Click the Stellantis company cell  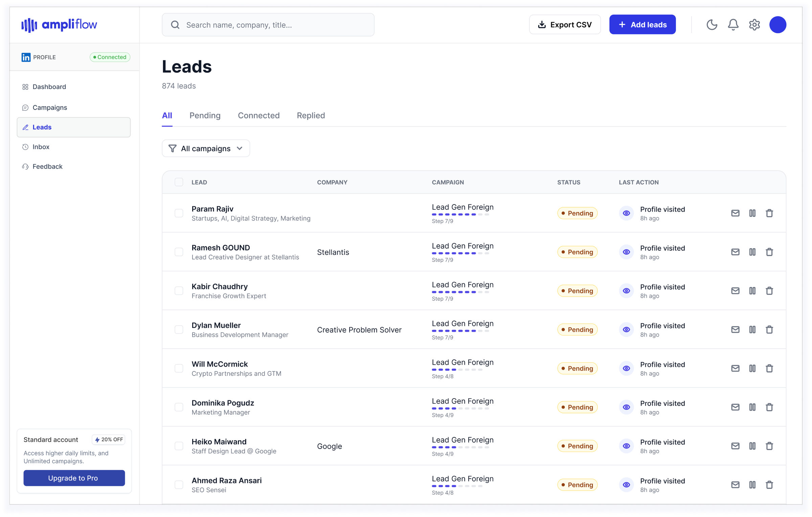[333, 252]
